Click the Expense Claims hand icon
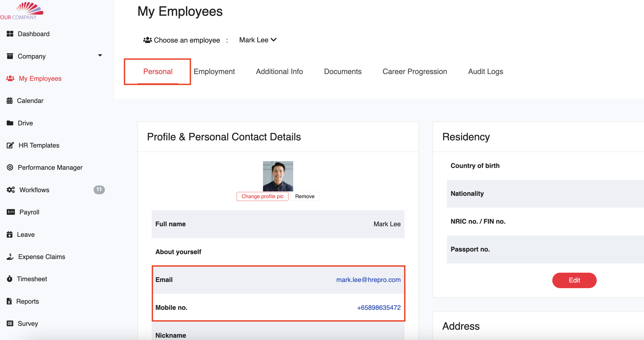Screen dimensions: 644x340 10,257
